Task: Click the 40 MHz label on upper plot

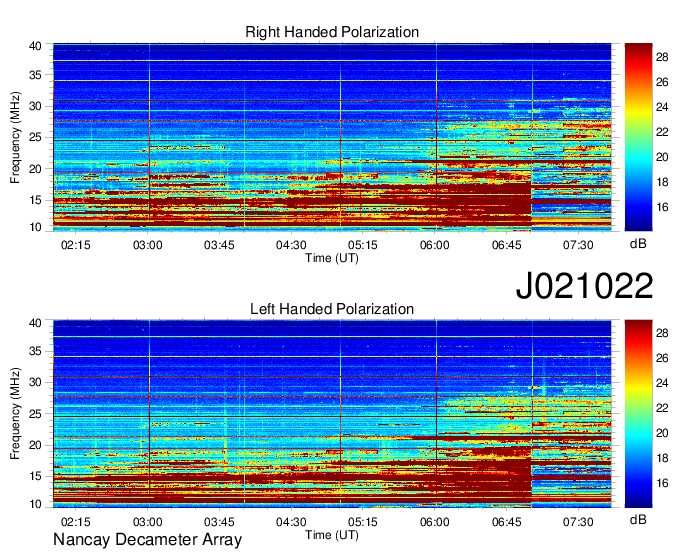Action: 35,46
